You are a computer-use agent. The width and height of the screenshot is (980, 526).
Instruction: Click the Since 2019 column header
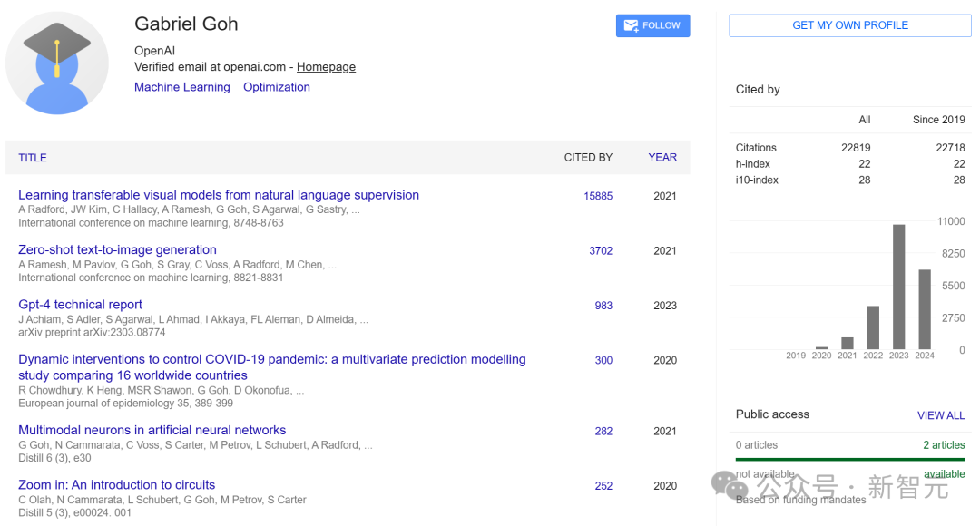[938, 120]
